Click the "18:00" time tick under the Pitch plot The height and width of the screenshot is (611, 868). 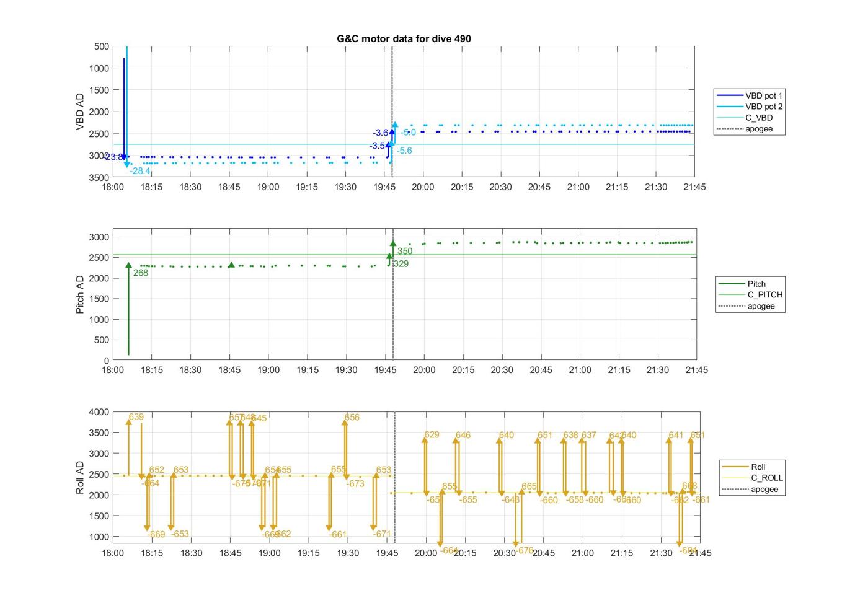click(x=113, y=370)
